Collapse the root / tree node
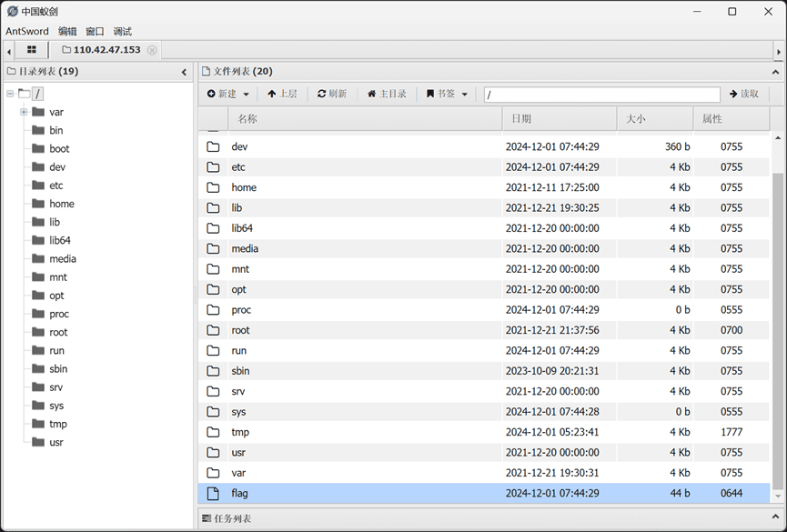This screenshot has width=787, height=532. click(x=10, y=94)
